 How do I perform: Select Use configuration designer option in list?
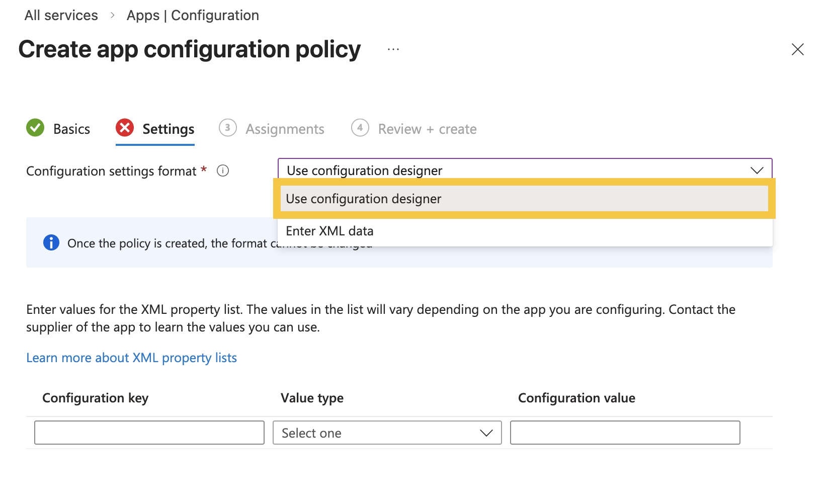[x=364, y=199]
